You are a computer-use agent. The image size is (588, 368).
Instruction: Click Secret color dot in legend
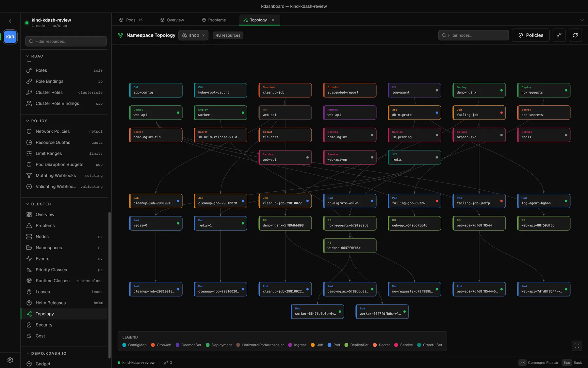coord(375,345)
